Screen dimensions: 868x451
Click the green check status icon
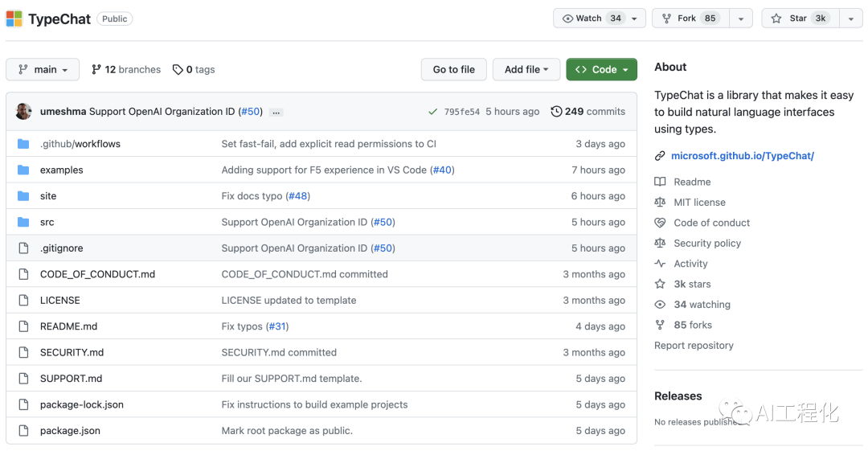[x=433, y=112]
